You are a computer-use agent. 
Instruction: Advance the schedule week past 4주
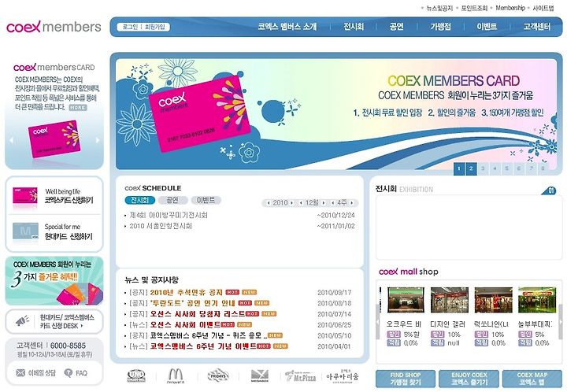[x=351, y=203]
